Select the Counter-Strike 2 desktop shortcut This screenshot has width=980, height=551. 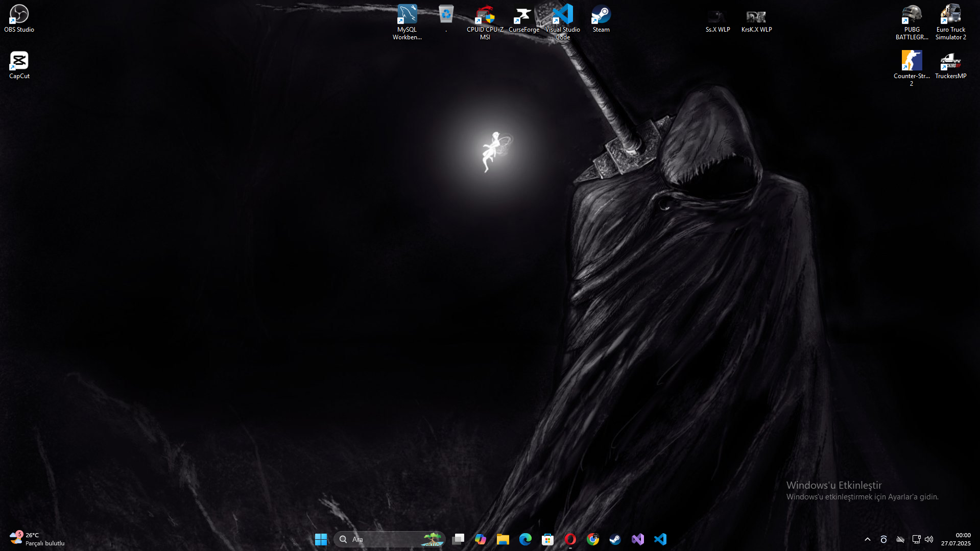coord(912,68)
